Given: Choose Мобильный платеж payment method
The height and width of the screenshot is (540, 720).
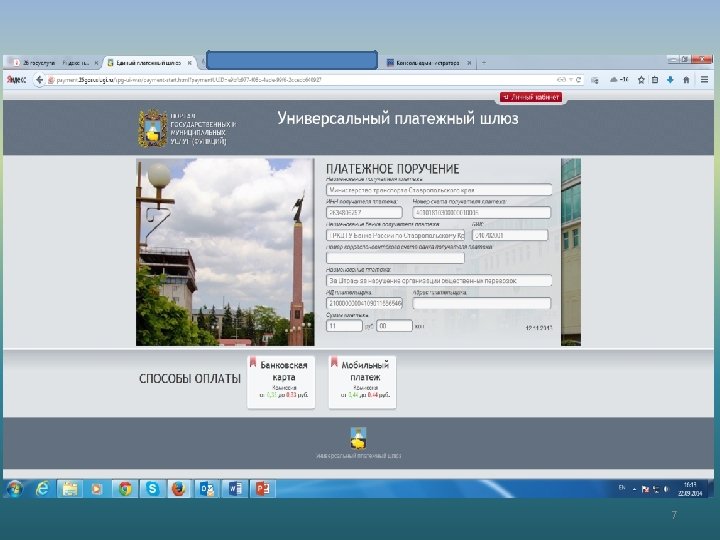Looking at the screenshot, I should coord(362,382).
